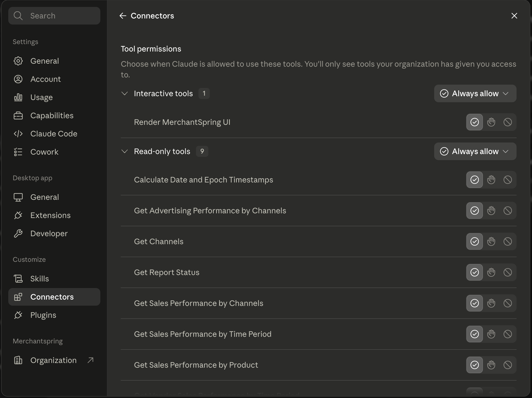Close the settings dialog
This screenshot has width=532, height=398.
click(514, 16)
